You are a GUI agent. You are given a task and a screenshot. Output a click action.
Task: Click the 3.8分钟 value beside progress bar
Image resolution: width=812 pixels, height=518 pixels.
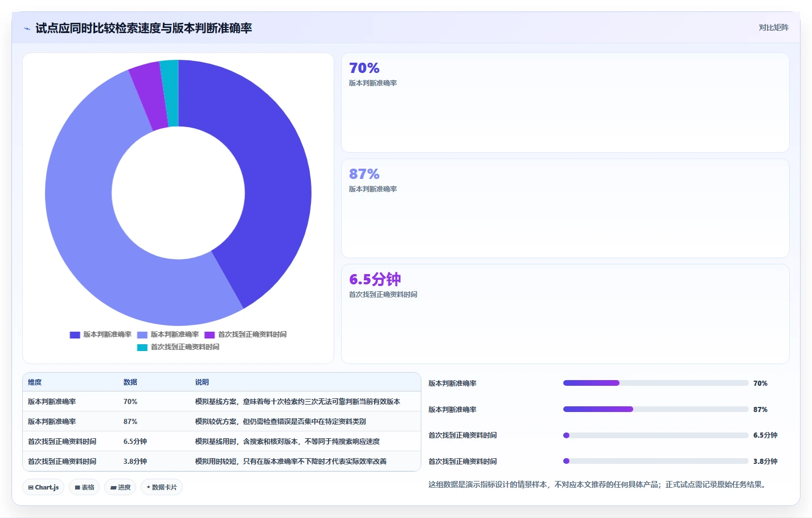coord(765,462)
